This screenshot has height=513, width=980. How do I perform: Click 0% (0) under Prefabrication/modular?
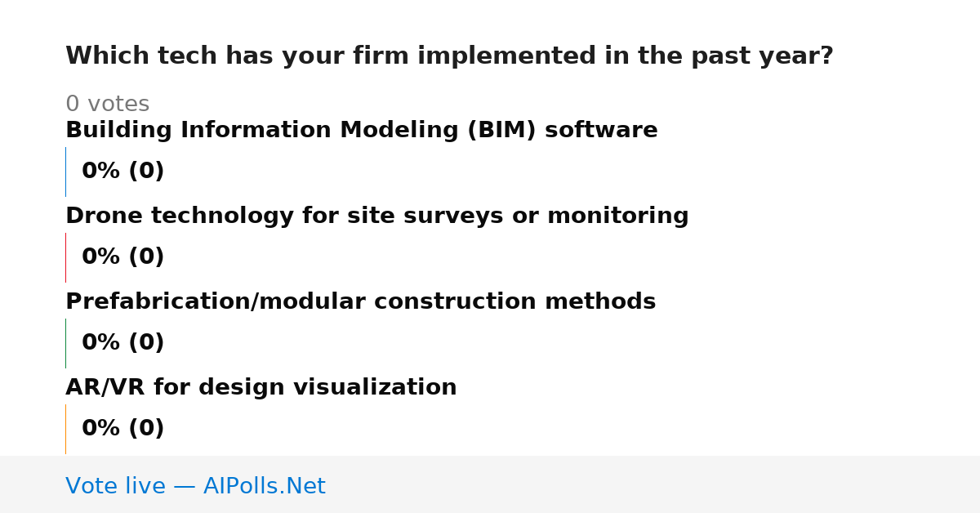123,343
